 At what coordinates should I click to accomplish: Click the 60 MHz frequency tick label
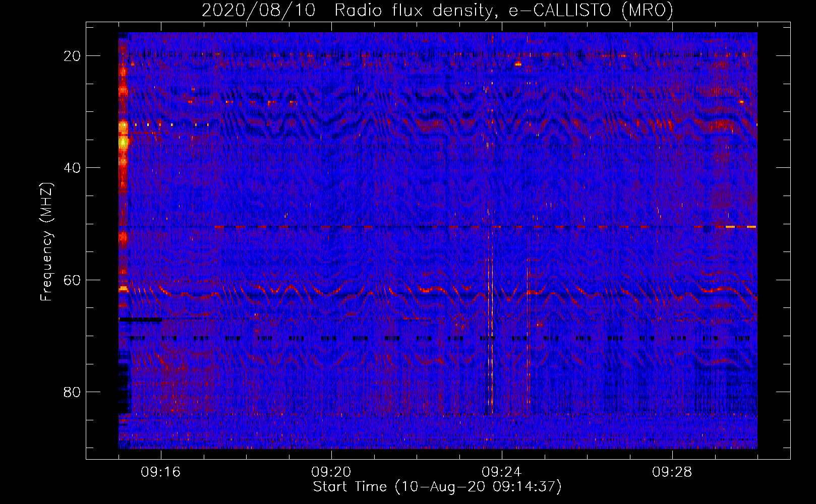point(72,280)
